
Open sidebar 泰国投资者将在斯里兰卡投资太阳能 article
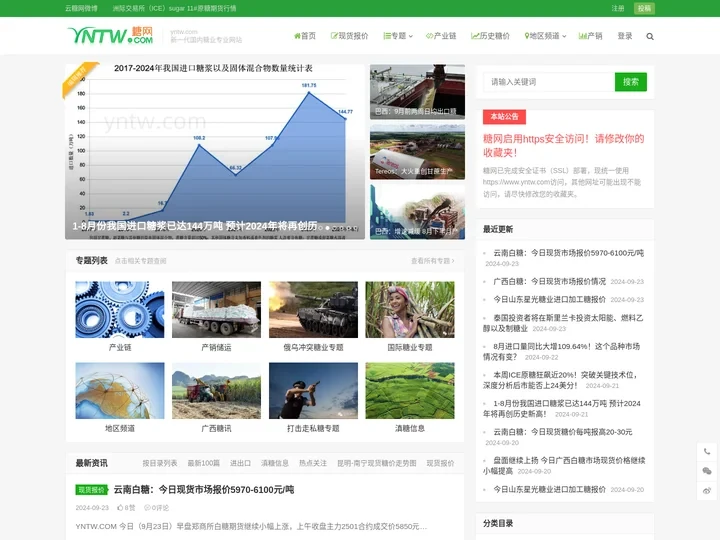[563, 323]
